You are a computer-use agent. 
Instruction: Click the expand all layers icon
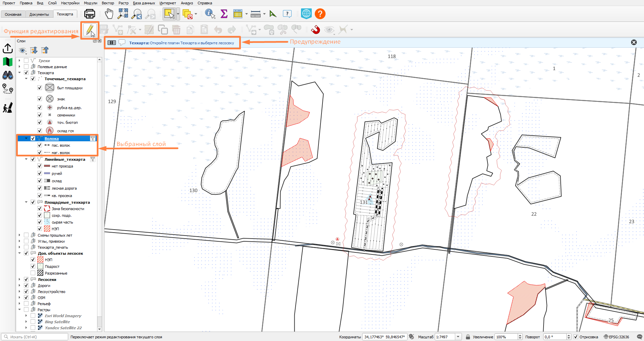click(x=34, y=50)
